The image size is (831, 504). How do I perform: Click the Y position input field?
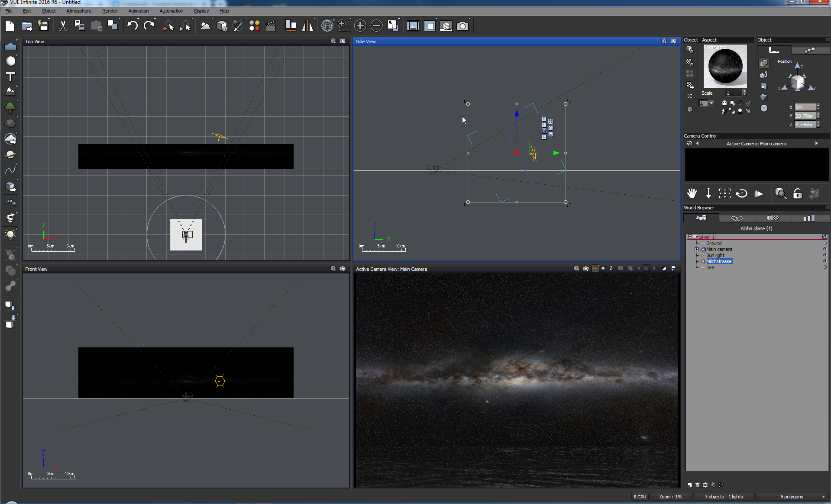805,116
